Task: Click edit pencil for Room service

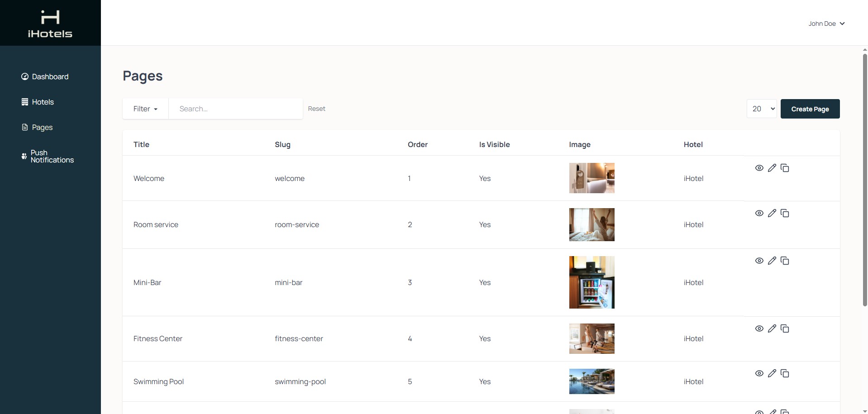Action: click(x=772, y=213)
